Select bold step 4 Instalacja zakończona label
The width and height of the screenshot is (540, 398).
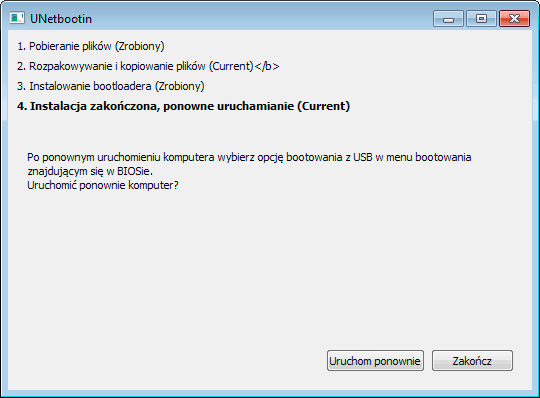pyautogui.click(x=184, y=106)
